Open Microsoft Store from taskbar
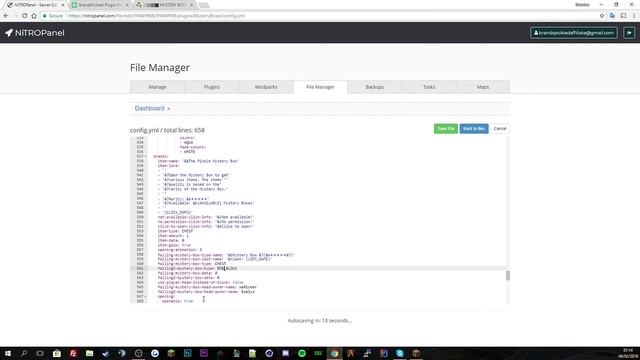 click(57, 353)
